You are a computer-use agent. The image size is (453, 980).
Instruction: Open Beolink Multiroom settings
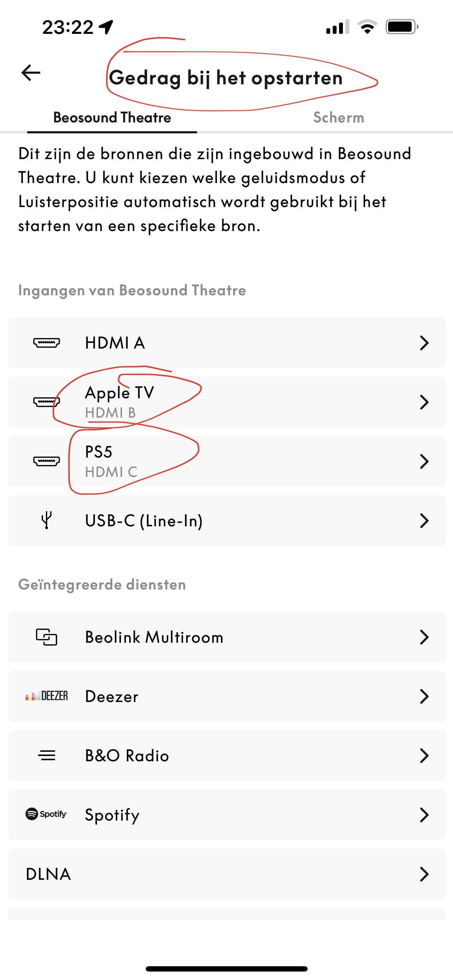coord(227,637)
